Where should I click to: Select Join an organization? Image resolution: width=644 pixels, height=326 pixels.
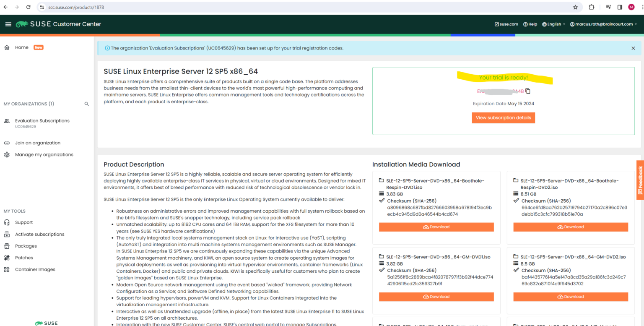click(x=37, y=143)
